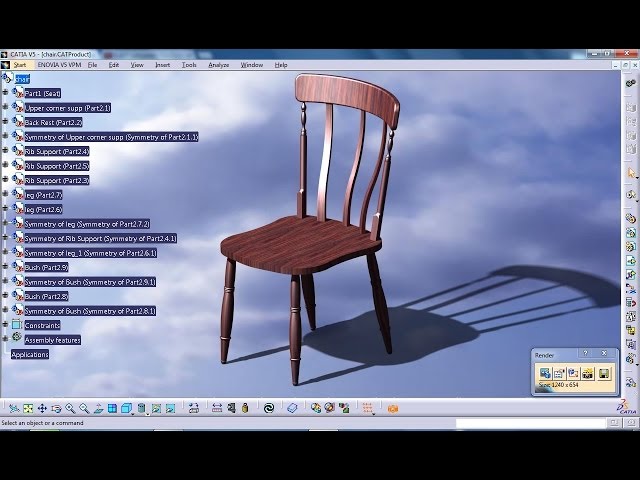Viewport: 640px width, 480px height.
Task: Open the Insert menu
Action: [x=162, y=65]
